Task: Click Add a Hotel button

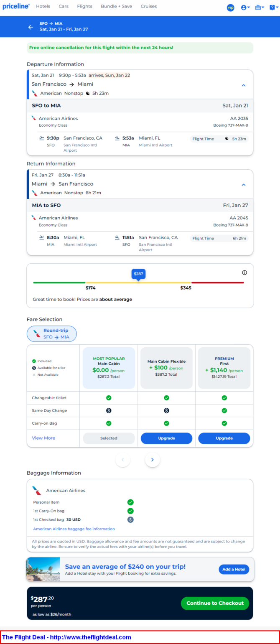Action: 234,570
